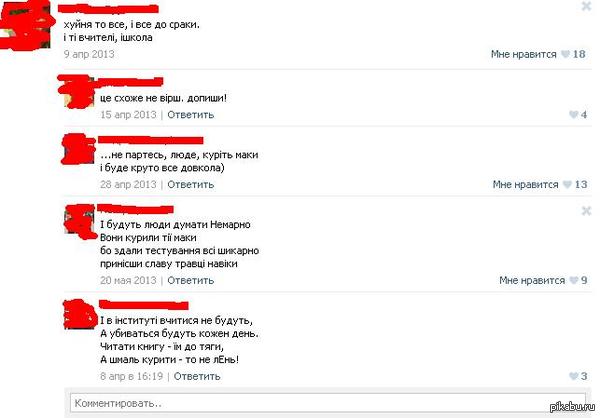Click the heart icon with 13 likes
Image resolution: width=600 pixels, height=418 pixels.
coord(567,185)
